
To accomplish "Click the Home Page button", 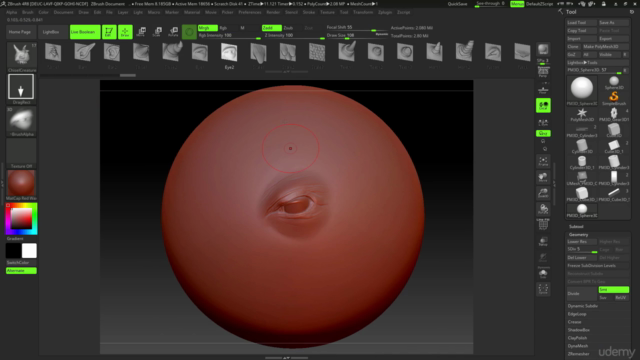I will [x=20, y=32].
